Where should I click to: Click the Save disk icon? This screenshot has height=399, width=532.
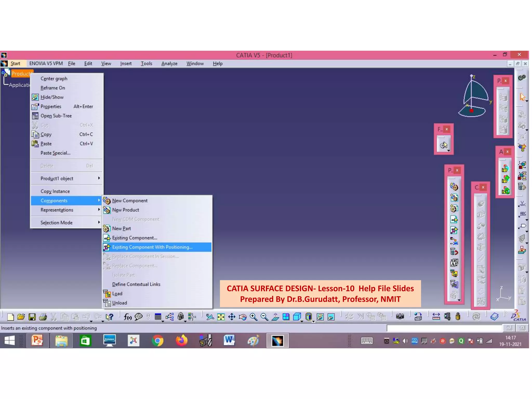tap(32, 317)
